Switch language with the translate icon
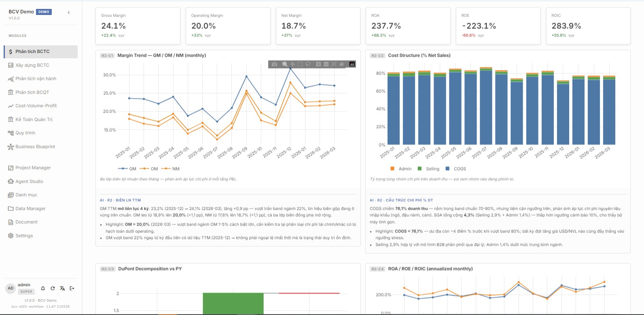644x315 pixels. 62,288
